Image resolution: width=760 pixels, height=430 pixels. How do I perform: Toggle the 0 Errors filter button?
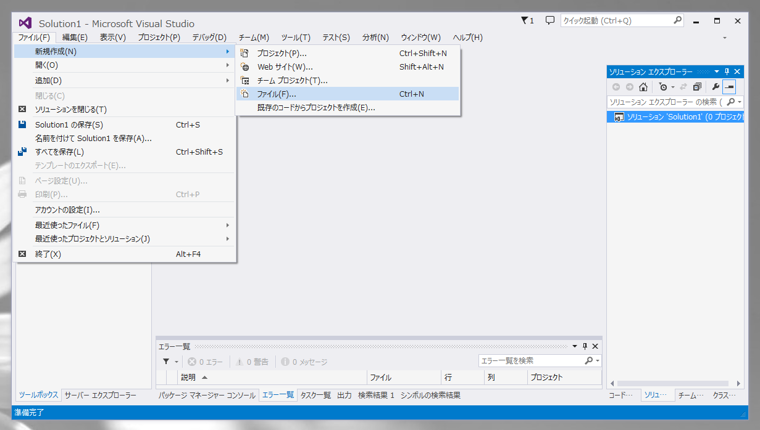(205, 362)
